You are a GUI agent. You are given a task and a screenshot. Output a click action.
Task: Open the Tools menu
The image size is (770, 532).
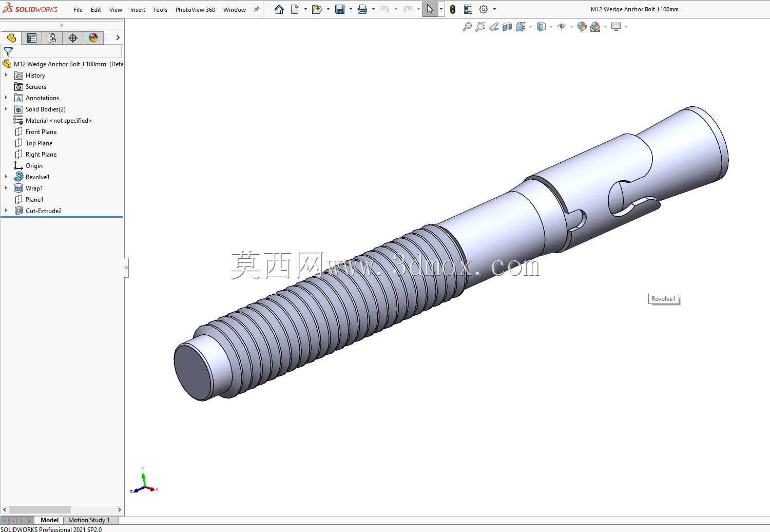(160, 9)
